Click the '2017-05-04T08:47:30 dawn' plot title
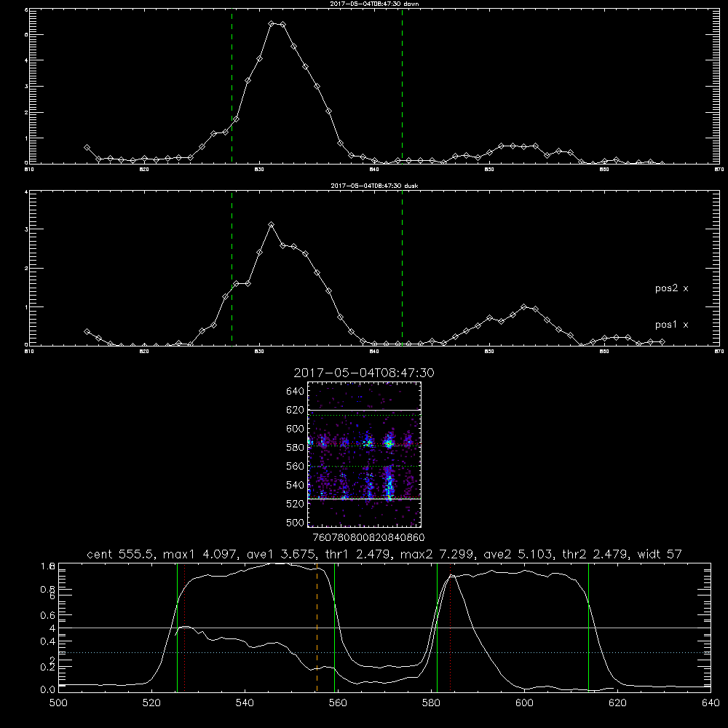728x728 pixels. tap(374, 4)
